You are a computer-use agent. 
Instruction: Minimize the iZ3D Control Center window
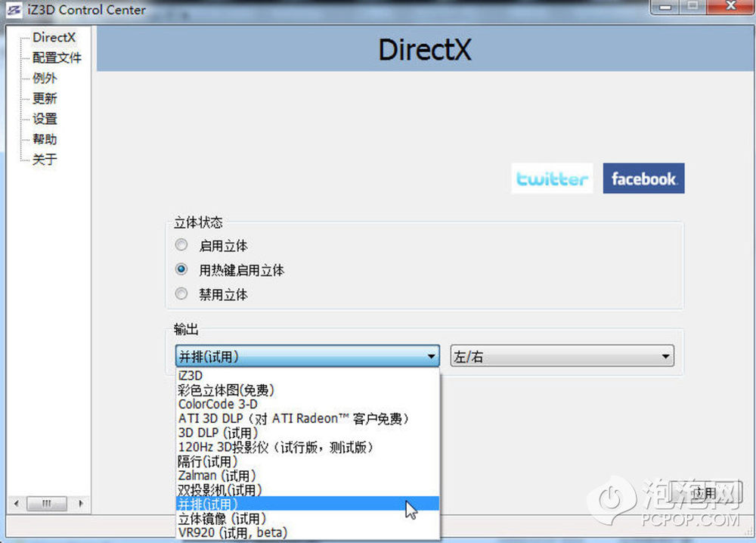coord(665,7)
